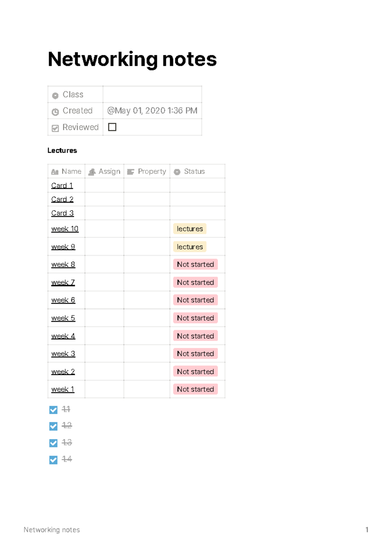Viewport: 392px width, 555px height.
Task: Open the week 5 page link
Action: (63, 318)
